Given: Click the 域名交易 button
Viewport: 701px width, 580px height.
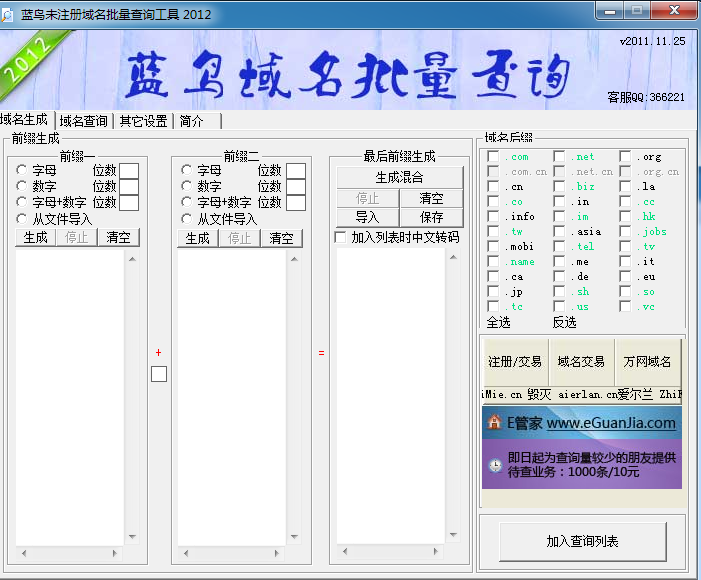Looking at the screenshot, I should tap(581, 362).
